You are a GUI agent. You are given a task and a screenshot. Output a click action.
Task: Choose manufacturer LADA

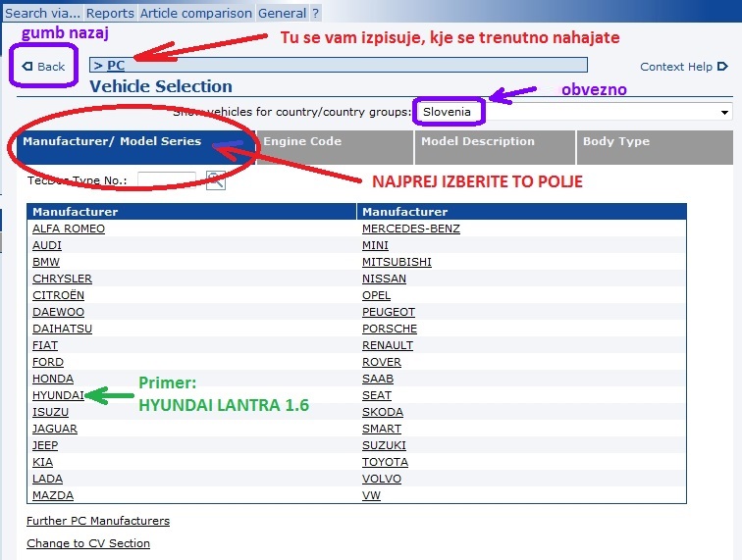pos(47,479)
